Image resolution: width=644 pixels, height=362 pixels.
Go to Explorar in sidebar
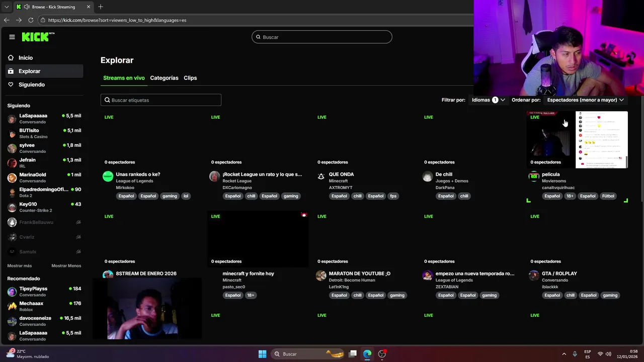coord(44,71)
